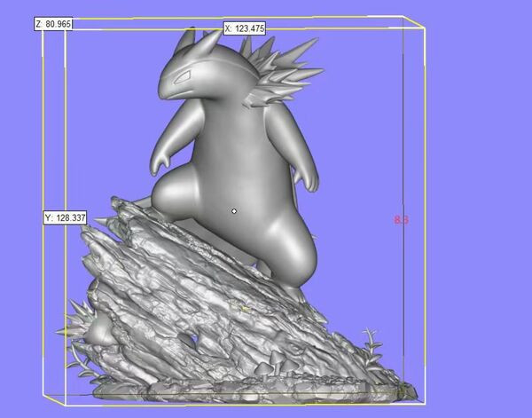Viewport: 532px width, 418px height.
Task: Click the white pivot point marker on the belly
Action: (234, 211)
